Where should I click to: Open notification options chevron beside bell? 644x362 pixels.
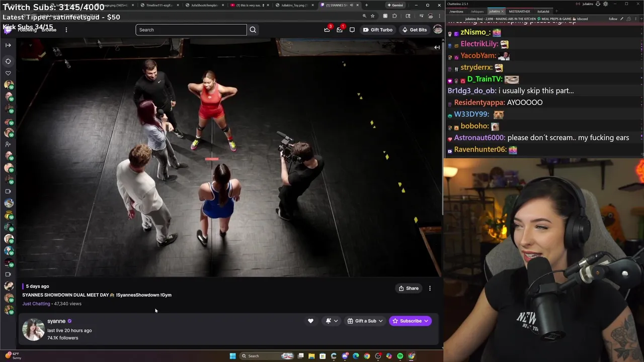click(x=336, y=321)
